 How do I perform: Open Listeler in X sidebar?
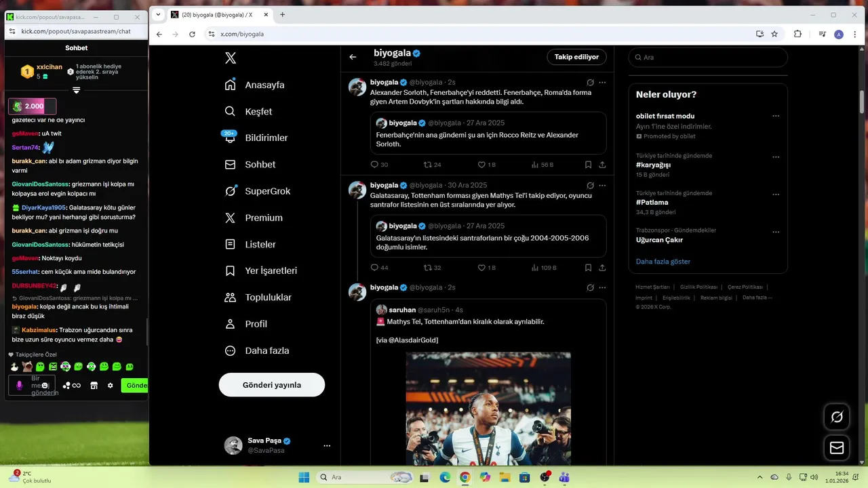pyautogui.click(x=250, y=244)
